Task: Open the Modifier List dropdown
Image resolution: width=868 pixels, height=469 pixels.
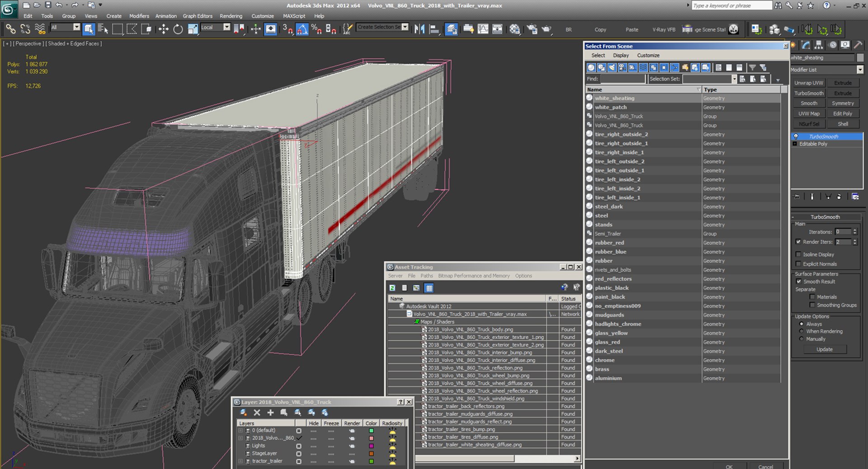Action: [860, 70]
